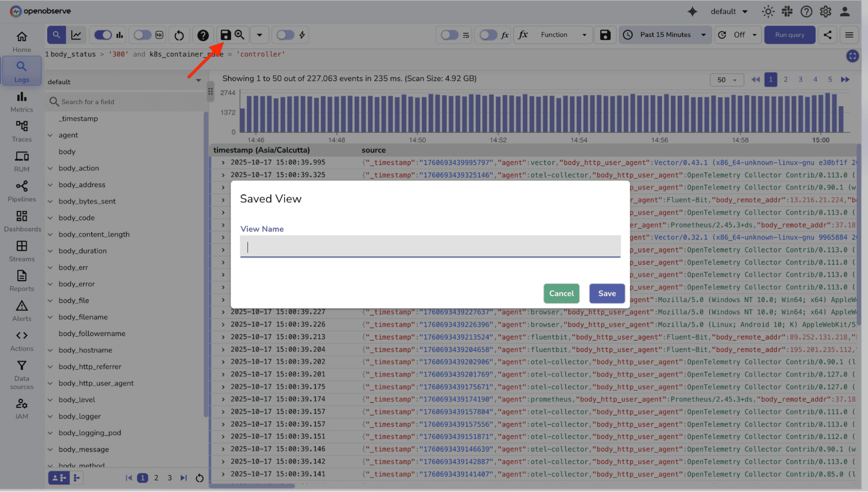868x492 pixels.
Task: Turn on the fx function toggle
Action: pyautogui.click(x=488, y=35)
